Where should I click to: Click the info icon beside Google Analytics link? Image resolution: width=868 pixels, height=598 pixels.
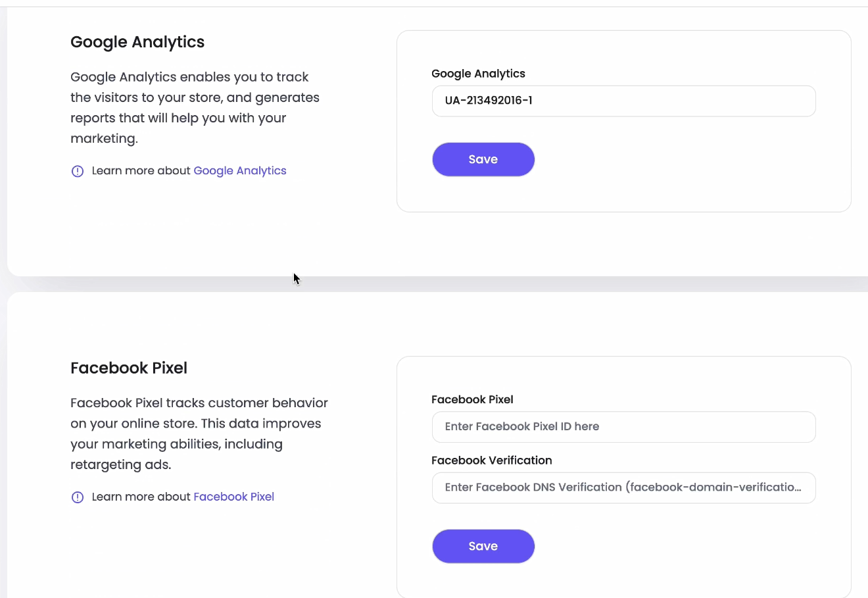(78, 171)
